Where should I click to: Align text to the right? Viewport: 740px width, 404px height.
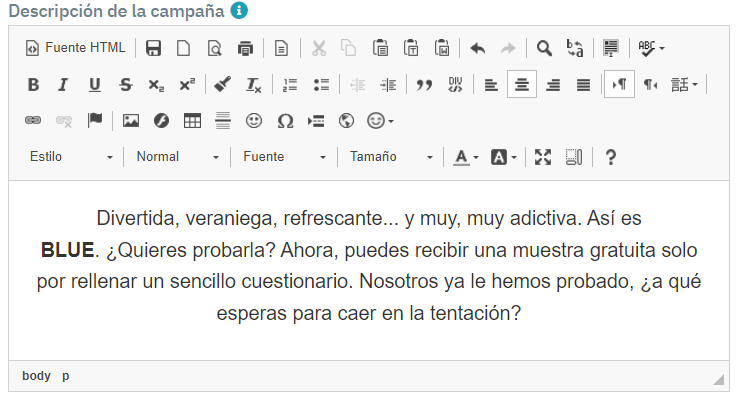click(x=553, y=85)
